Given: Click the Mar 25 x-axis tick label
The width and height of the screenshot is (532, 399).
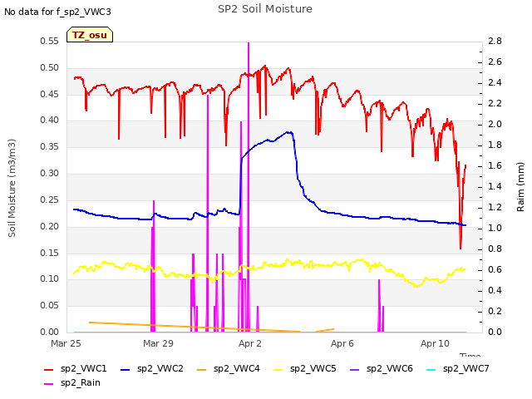Looking at the screenshot, I should point(66,343).
